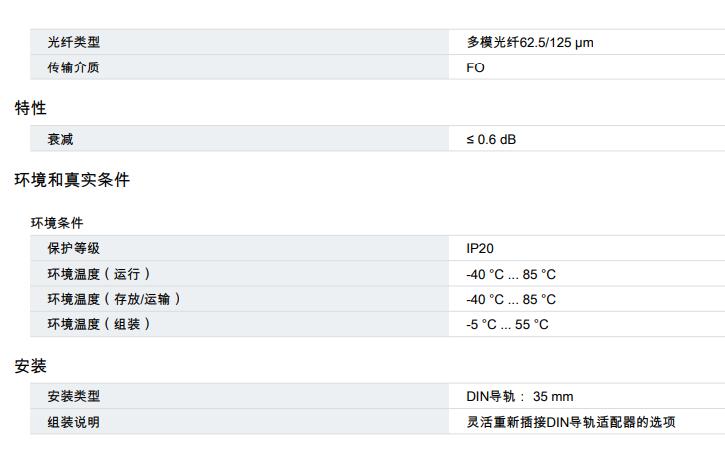Click the 传输介质 label
Viewport: 725px width, 471px height.
74,67
